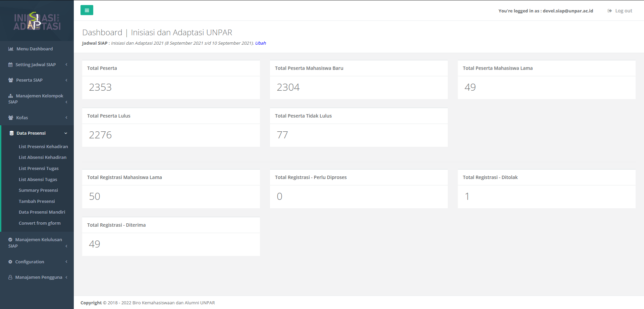Expand the Kofas menu arrow
644x309 pixels.
pyautogui.click(x=66, y=118)
